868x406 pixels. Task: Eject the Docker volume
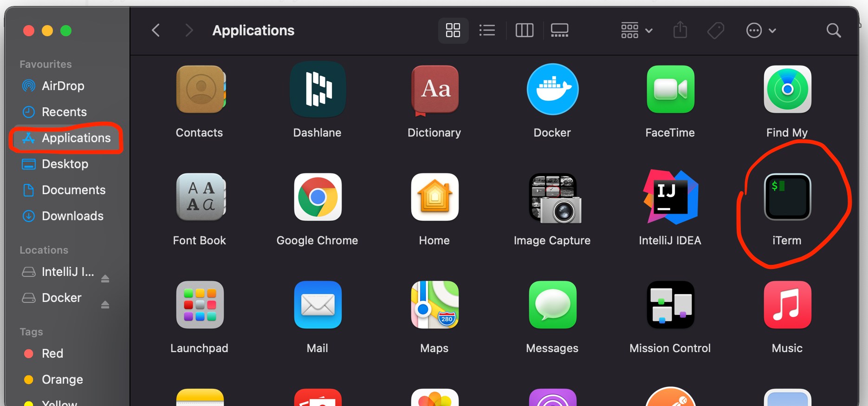click(105, 304)
